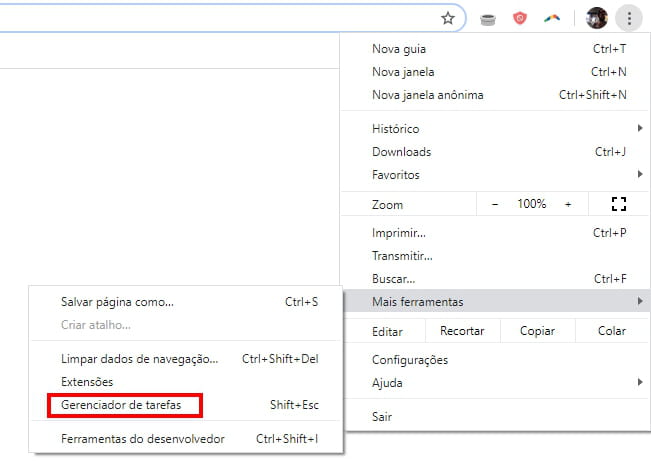Bookmark this page with the star icon
Image resolution: width=651 pixels, height=468 pixels.
click(x=448, y=18)
